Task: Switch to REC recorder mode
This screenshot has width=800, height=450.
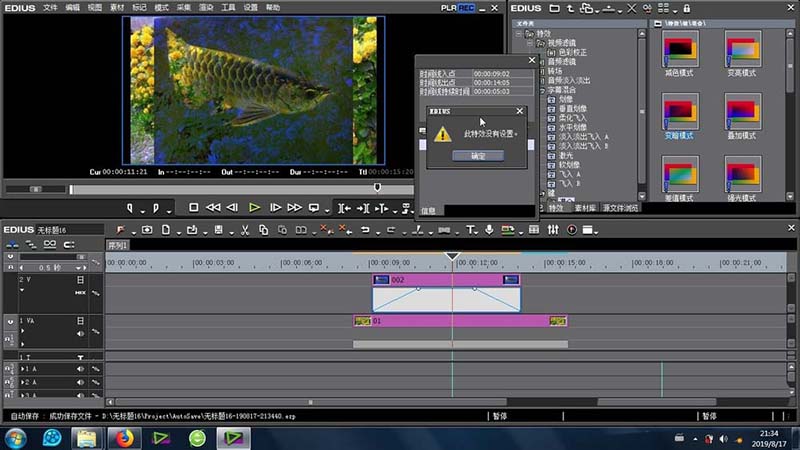Action: pyautogui.click(x=465, y=7)
